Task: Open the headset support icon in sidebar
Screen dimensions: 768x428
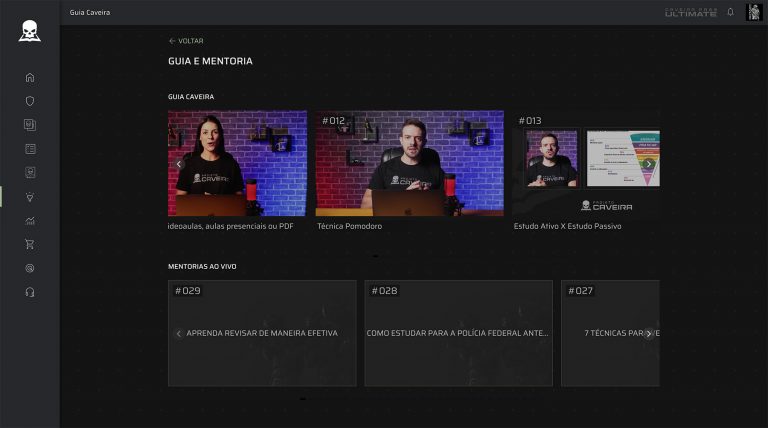Action: [30, 292]
